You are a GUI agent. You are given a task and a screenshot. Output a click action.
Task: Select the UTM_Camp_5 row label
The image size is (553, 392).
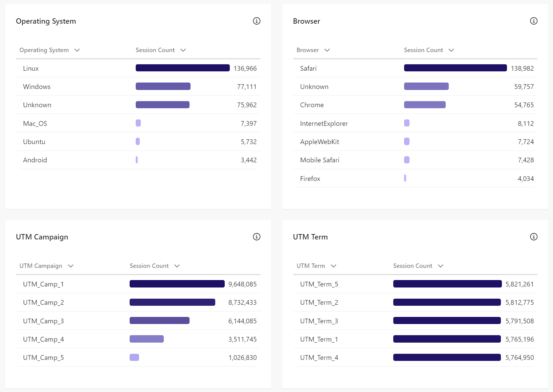coord(43,358)
